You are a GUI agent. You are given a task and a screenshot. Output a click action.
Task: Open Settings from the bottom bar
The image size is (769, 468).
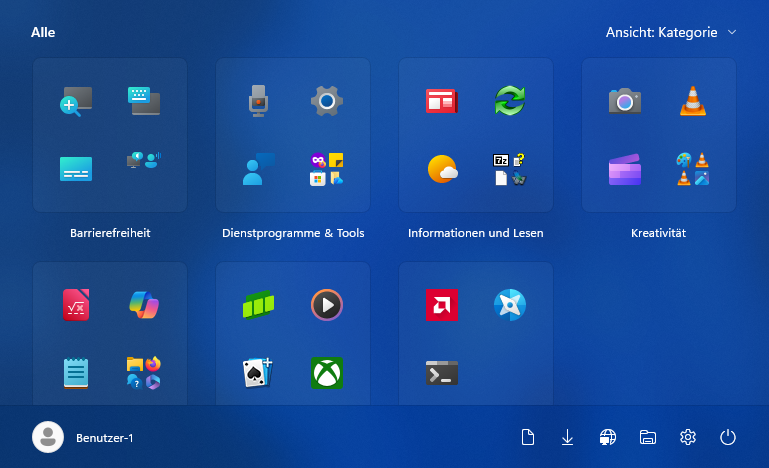(688, 437)
